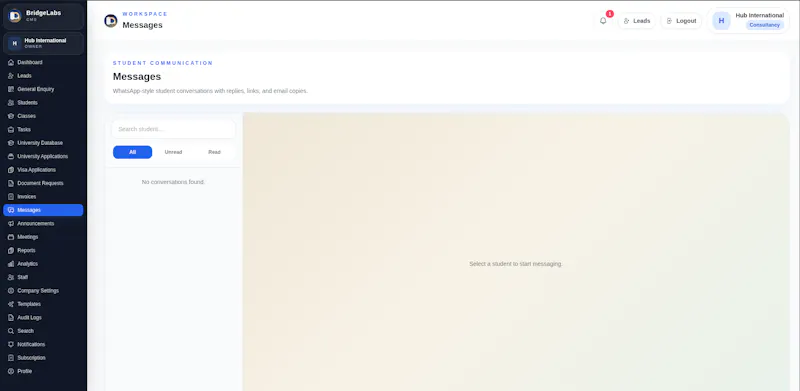The image size is (800, 391).
Task: Open the Dashboard home icon
Action: click(11, 62)
